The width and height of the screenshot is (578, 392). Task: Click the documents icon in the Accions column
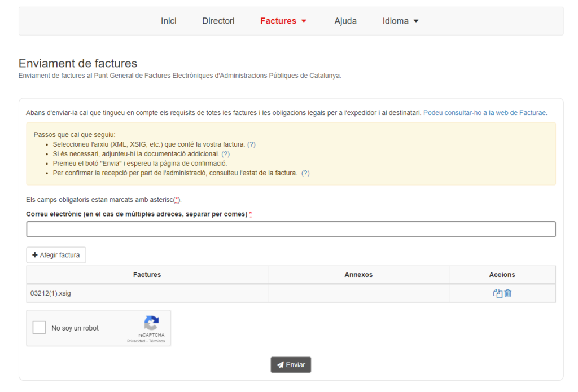tap(497, 293)
